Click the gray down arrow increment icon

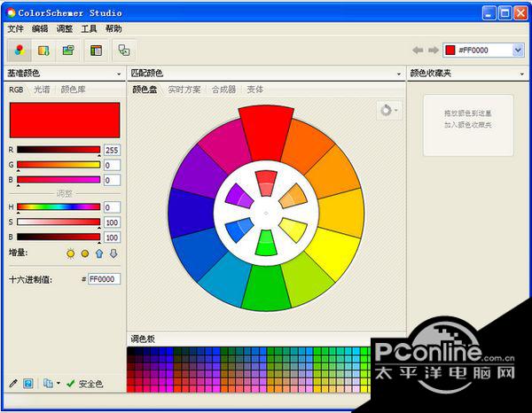(x=113, y=253)
